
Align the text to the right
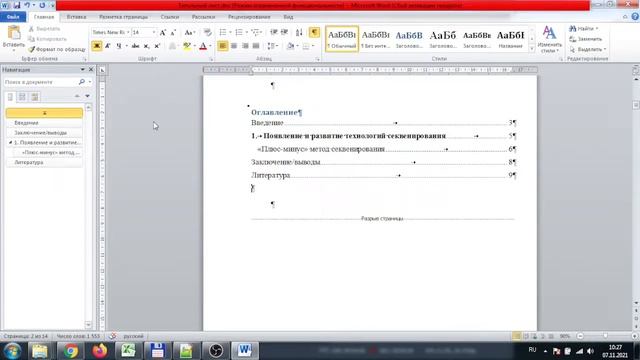pyautogui.click(x=245, y=46)
